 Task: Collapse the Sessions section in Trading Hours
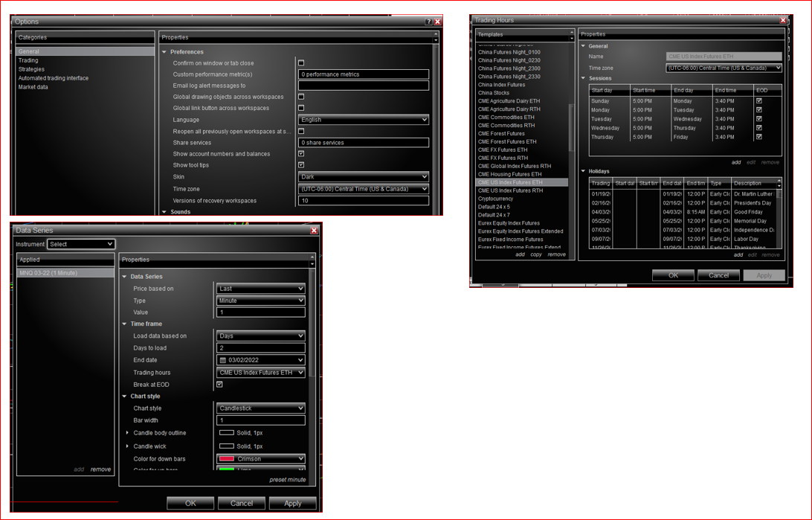click(583, 78)
